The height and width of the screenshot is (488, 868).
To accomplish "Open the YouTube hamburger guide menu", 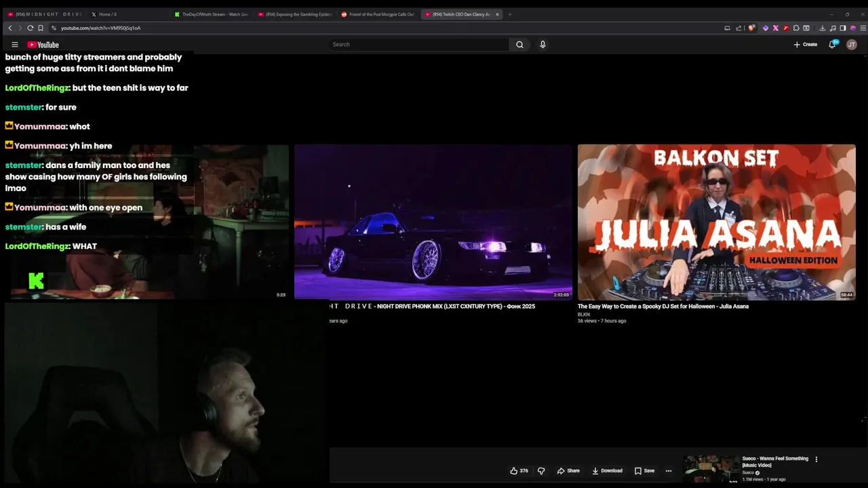I will [x=15, y=45].
